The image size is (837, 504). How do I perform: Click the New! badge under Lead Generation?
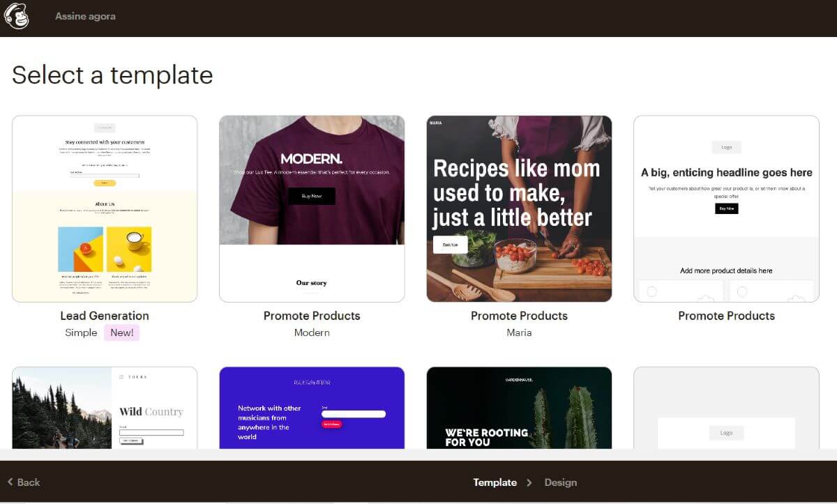coord(122,333)
